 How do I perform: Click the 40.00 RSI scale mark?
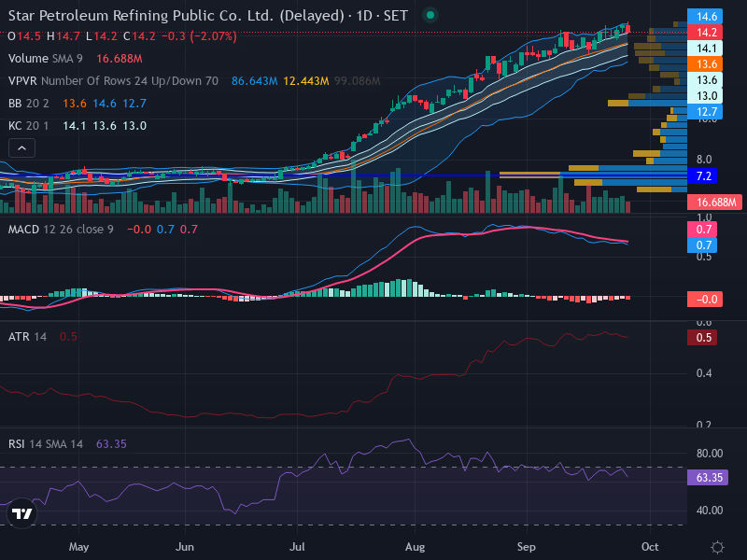pos(710,511)
